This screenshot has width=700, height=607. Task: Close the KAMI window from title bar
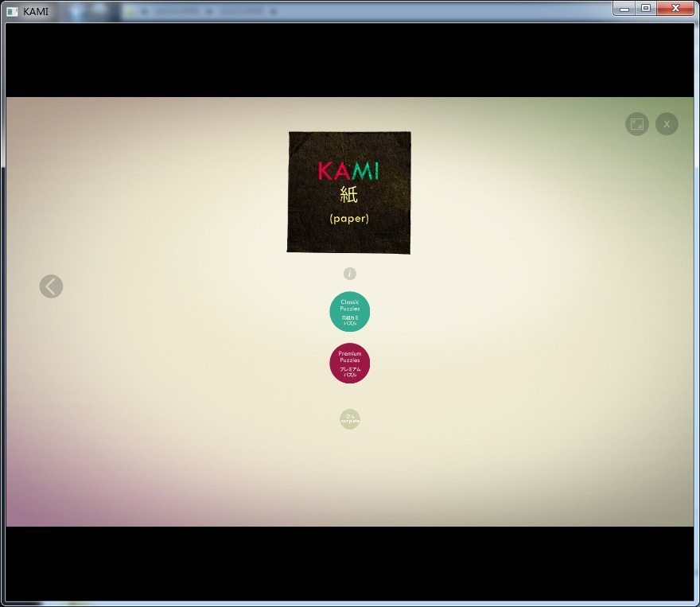(675, 9)
